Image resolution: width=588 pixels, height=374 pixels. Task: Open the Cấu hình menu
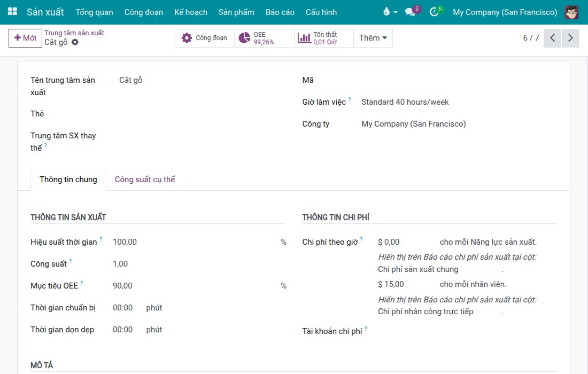(x=321, y=12)
